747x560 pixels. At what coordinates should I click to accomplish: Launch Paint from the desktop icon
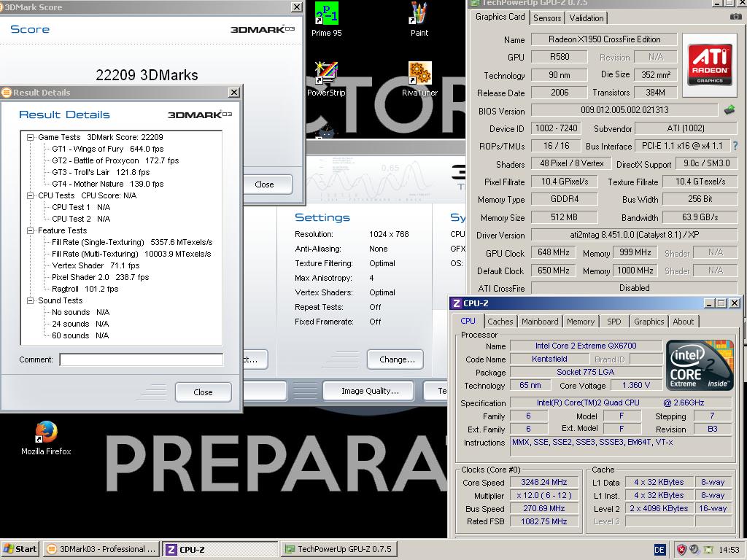point(419,19)
